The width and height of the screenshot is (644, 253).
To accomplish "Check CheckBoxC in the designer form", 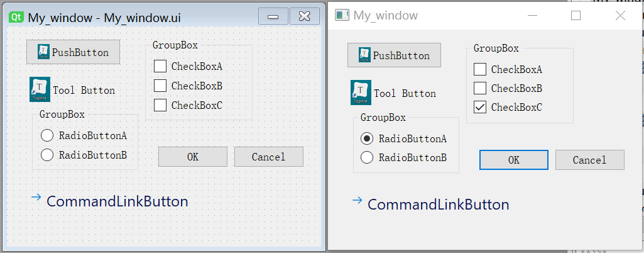I will click(x=160, y=105).
